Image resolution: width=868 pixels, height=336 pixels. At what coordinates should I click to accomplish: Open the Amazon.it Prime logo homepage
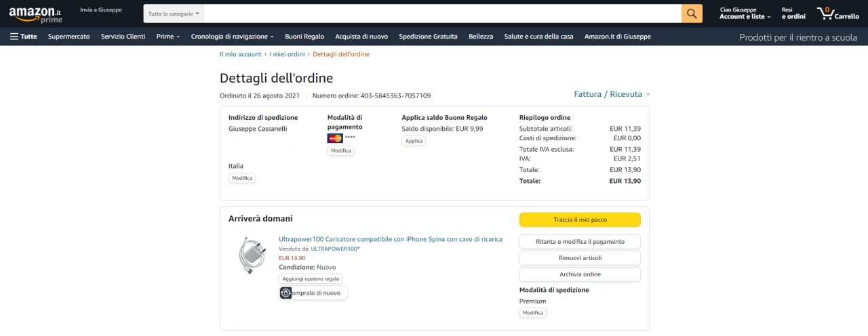coord(35,14)
